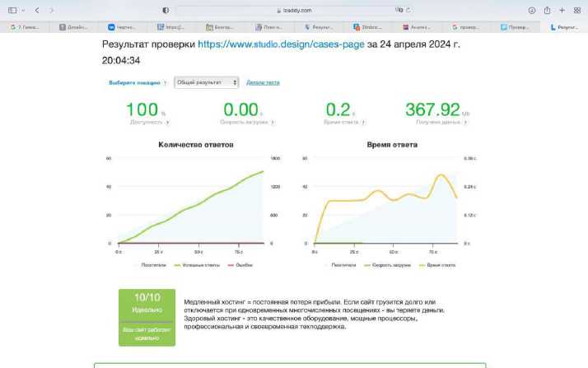Toggle Успешные ответы series in left legend

click(x=195, y=265)
